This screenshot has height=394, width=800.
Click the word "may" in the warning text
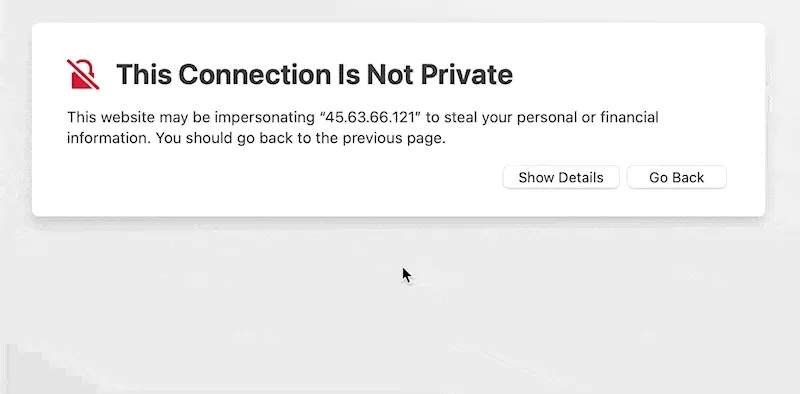(173, 118)
